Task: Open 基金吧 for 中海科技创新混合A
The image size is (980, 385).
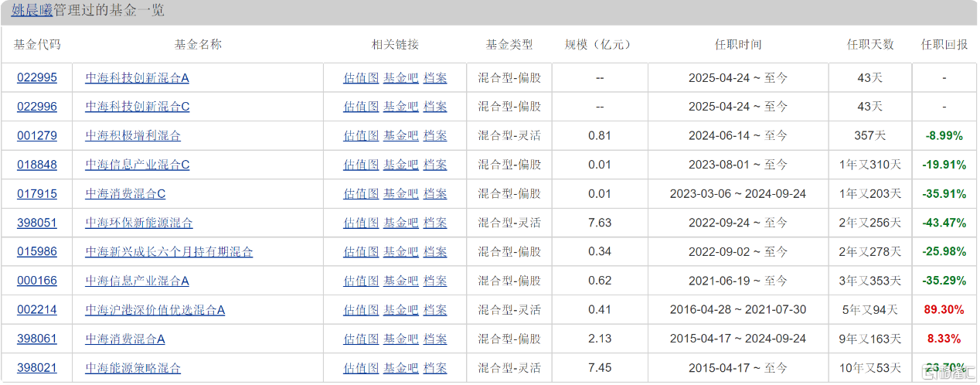Action: tap(401, 77)
